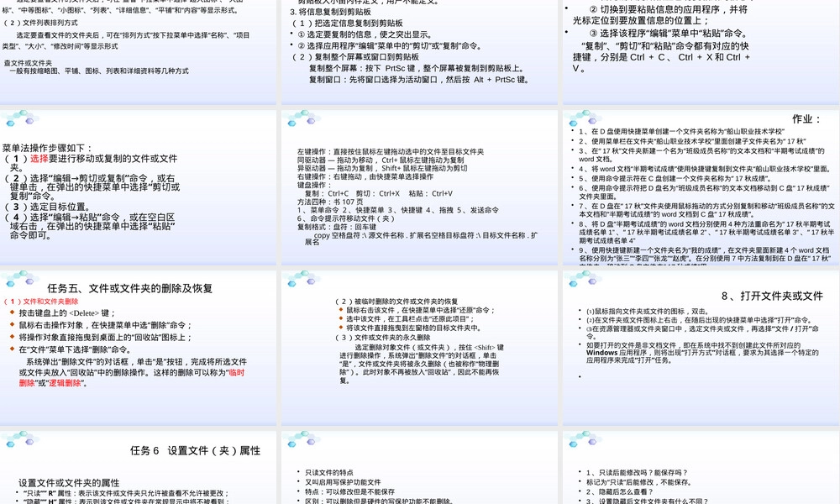Image resolution: width=840 pixels, height=504 pixels.
Task: Click the question 2、隐藏后怎么查看？
Action: 620,491
